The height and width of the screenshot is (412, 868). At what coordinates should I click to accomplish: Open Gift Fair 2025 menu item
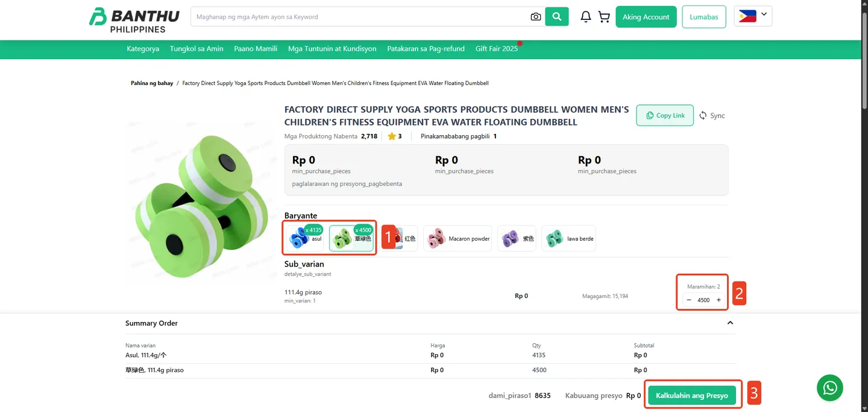pos(497,49)
